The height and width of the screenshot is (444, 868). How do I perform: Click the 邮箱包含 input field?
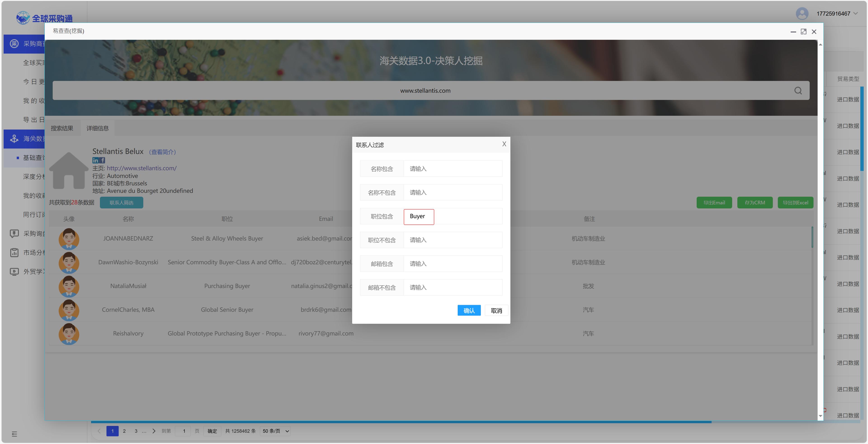pyautogui.click(x=453, y=264)
